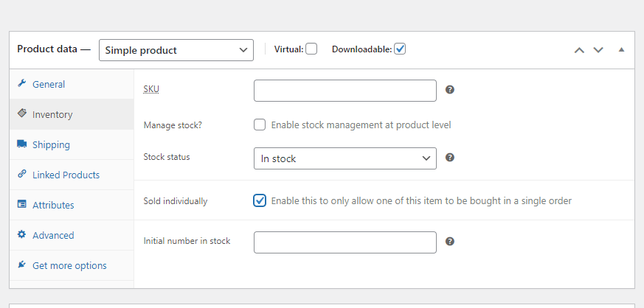
Task: Uncheck the Downloadable checkbox
Action: pyautogui.click(x=400, y=49)
